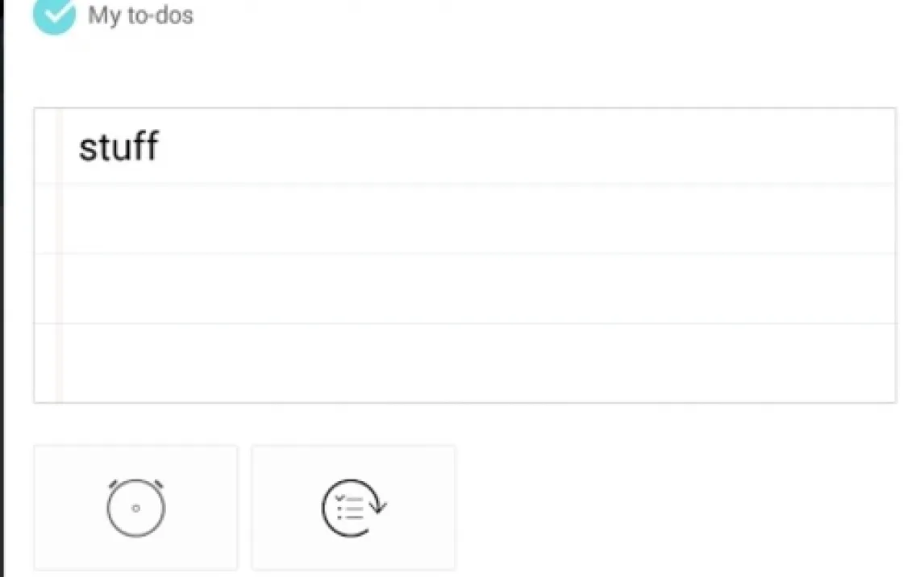Click the third blank line of the note
Viewport: 924px width, 577px height.
(476, 288)
